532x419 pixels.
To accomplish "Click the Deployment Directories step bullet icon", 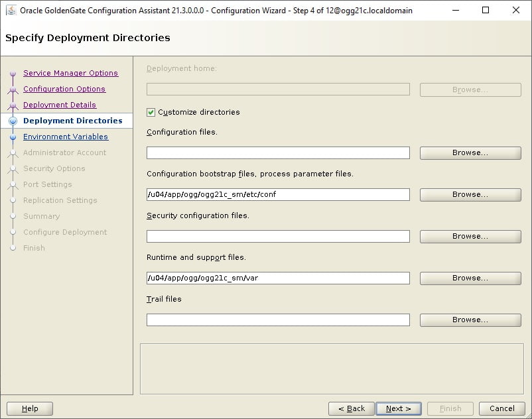I will click(13, 121).
